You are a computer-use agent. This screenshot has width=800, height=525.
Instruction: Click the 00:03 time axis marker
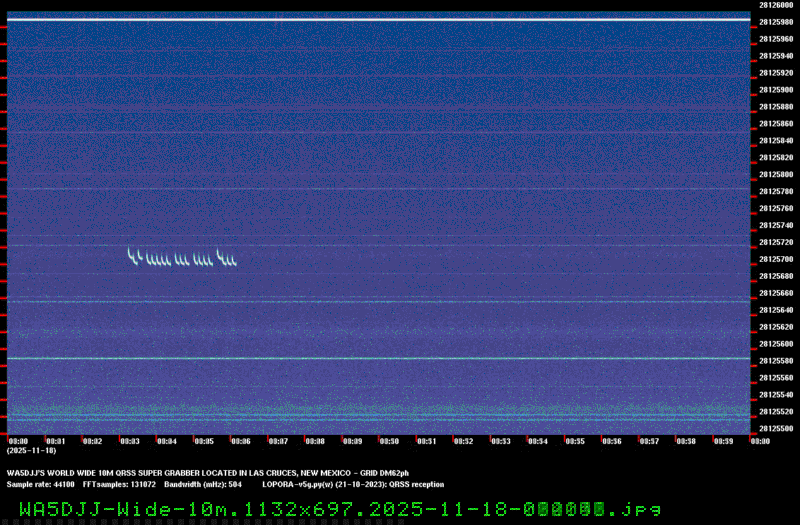[130, 441]
